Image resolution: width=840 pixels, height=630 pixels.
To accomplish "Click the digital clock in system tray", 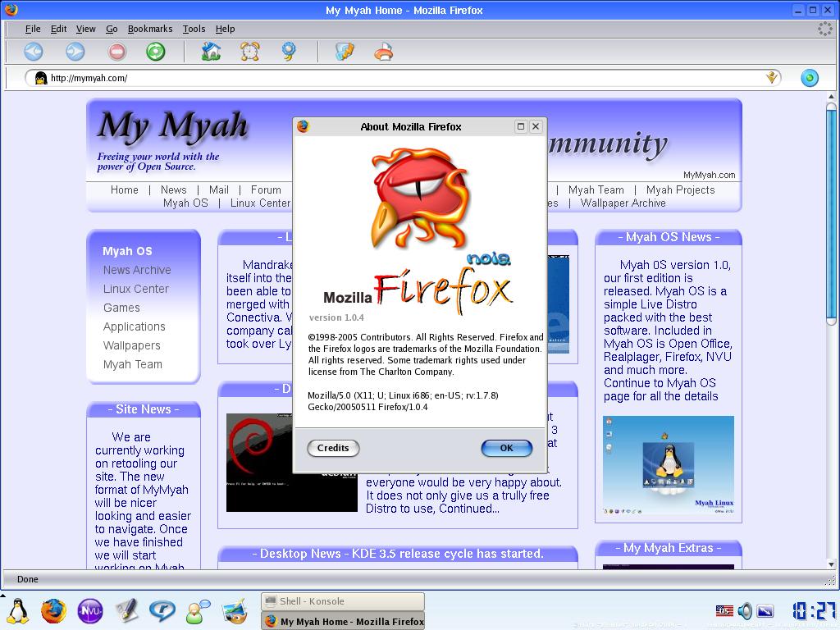I will click(815, 610).
